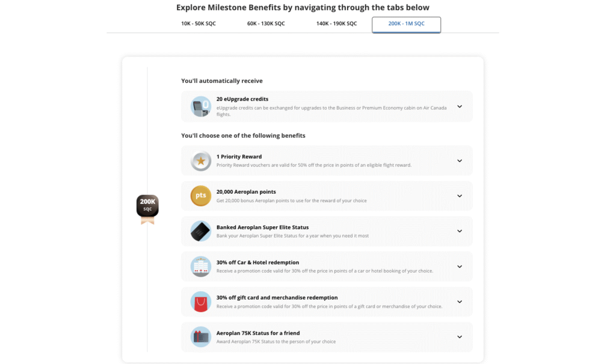Click the 'pts' Aeroplan points icon
Image resolution: width=616 pixels, height=364 pixels.
200,196
